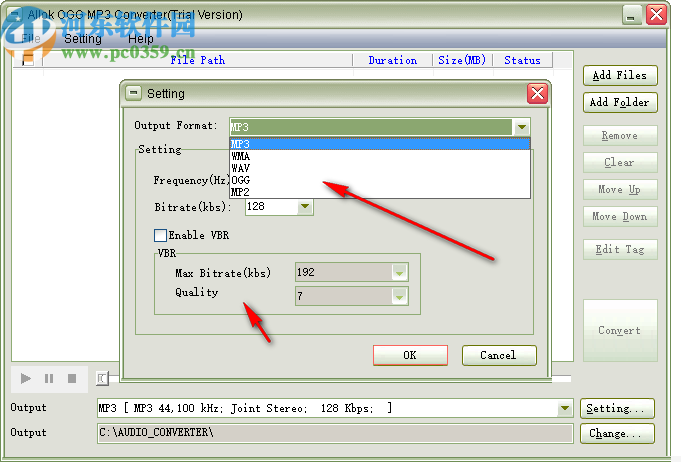Screen dimensions: 681x462
Task: Click the output folder path field
Action: tap(335, 433)
